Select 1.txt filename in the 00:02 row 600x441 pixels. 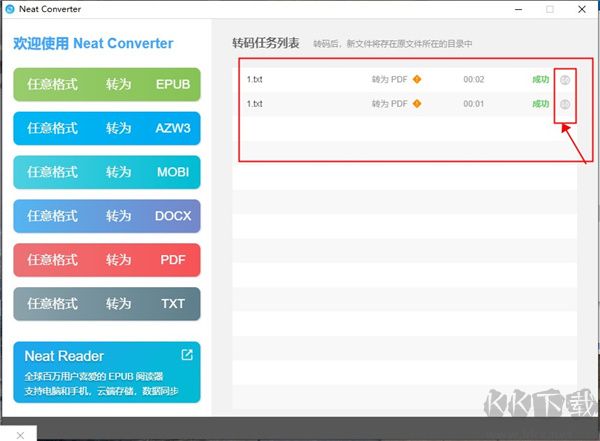click(x=254, y=80)
